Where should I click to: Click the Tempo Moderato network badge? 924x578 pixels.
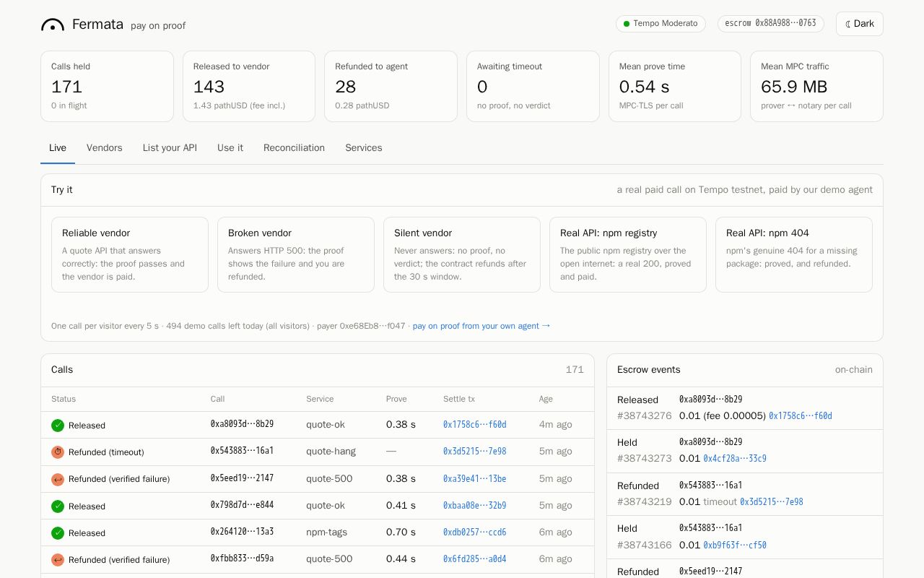(x=661, y=24)
